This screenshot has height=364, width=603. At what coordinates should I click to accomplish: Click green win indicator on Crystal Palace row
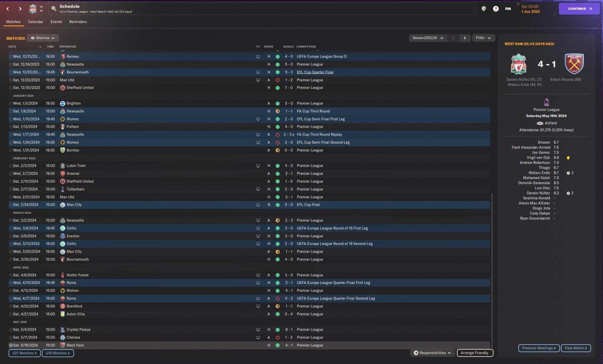(x=277, y=330)
